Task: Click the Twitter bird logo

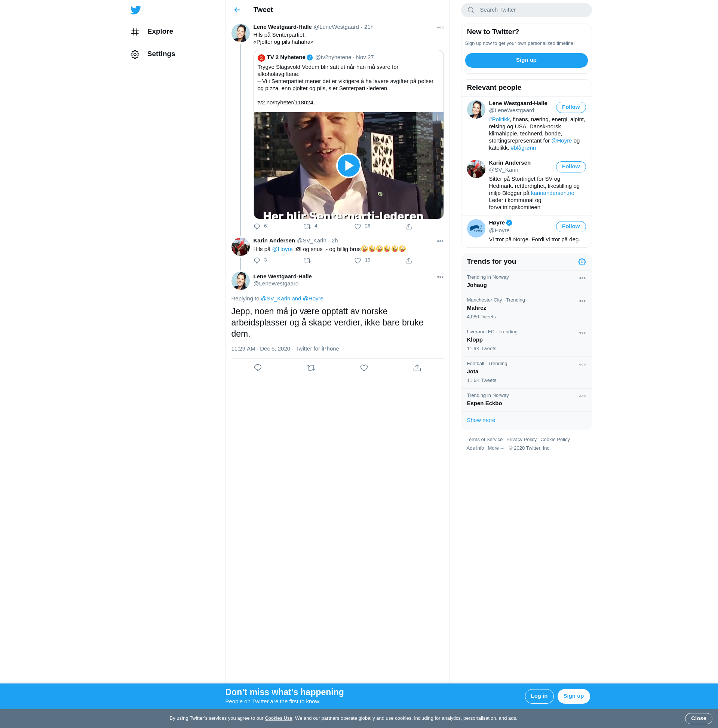Action: click(136, 10)
